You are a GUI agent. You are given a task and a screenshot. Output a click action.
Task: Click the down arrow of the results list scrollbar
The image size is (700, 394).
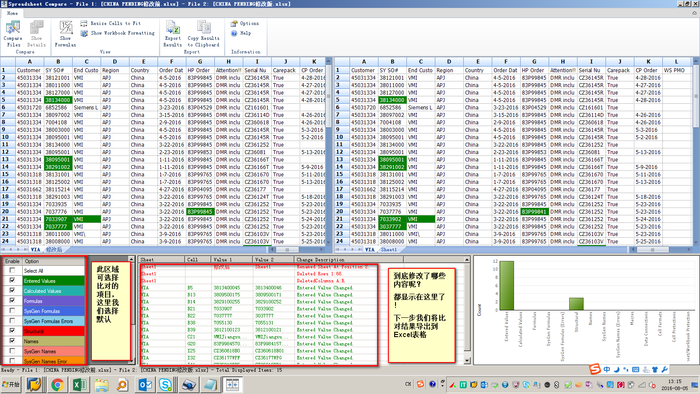point(467,361)
